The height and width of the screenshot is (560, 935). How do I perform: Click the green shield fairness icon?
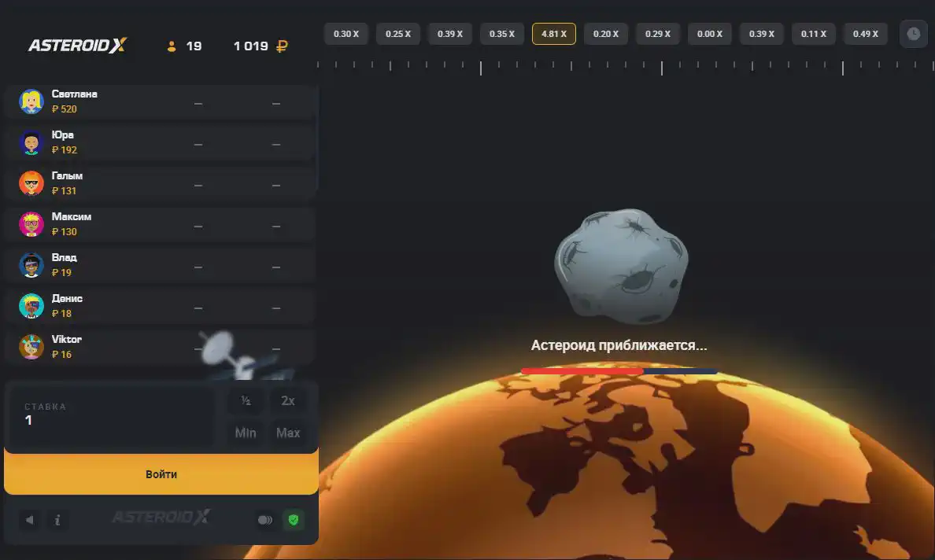coord(294,520)
